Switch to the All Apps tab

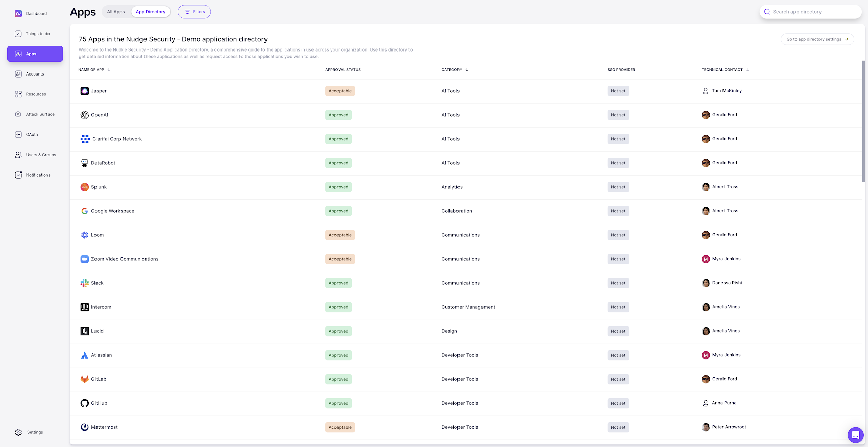tap(116, 12)
